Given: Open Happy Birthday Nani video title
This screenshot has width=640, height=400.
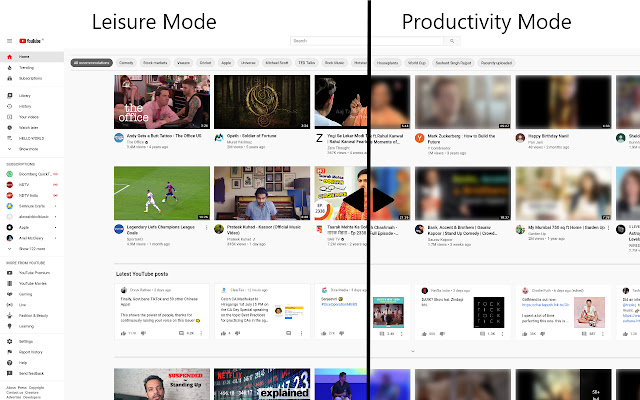Looking at the screenshot, I should click(x=548, y=136).
